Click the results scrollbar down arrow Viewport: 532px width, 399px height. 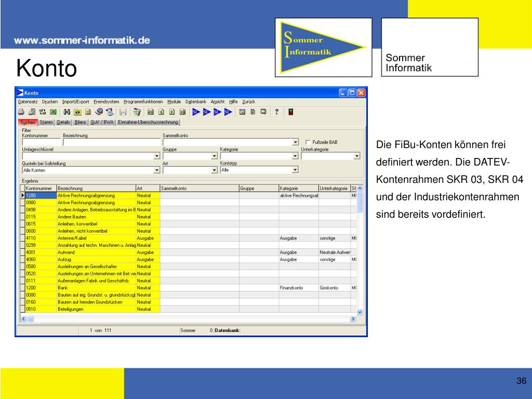(360, 312)
